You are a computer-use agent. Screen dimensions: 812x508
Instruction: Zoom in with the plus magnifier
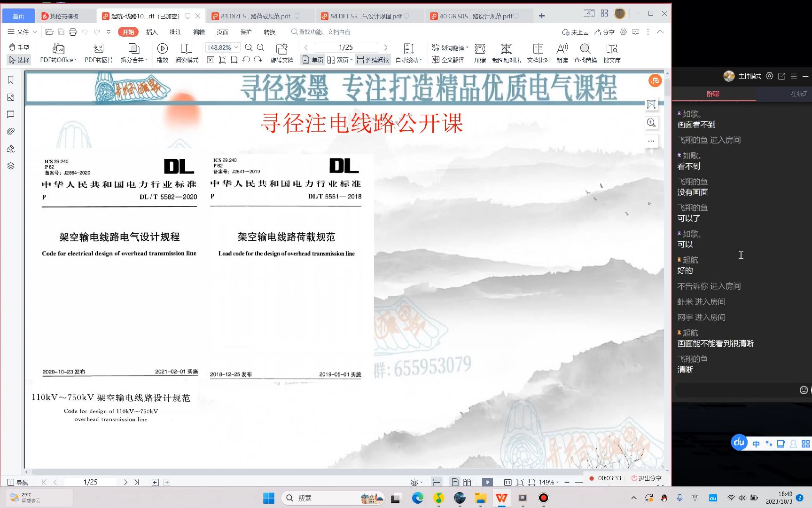click(x=261, y=48)
